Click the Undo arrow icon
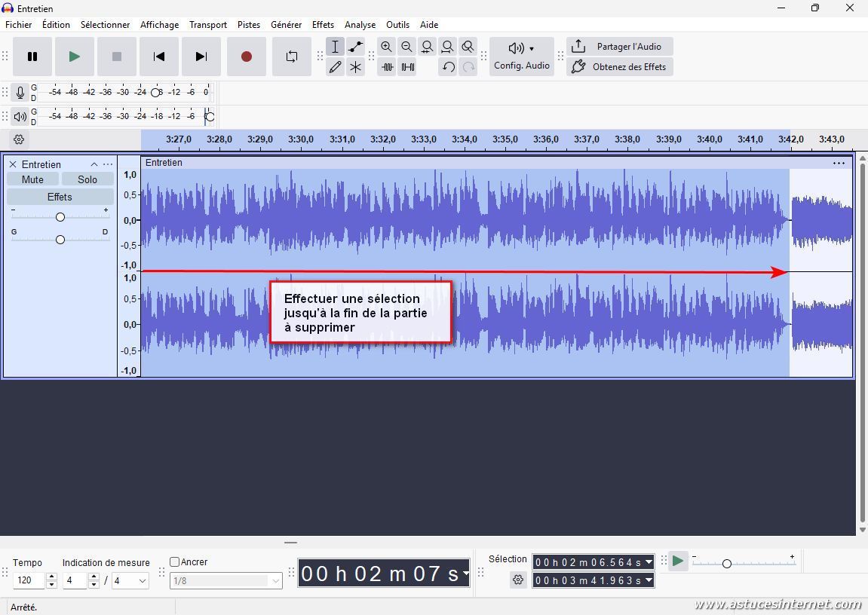This screenshot has width=868, height=615. click(x=448, y=67)
